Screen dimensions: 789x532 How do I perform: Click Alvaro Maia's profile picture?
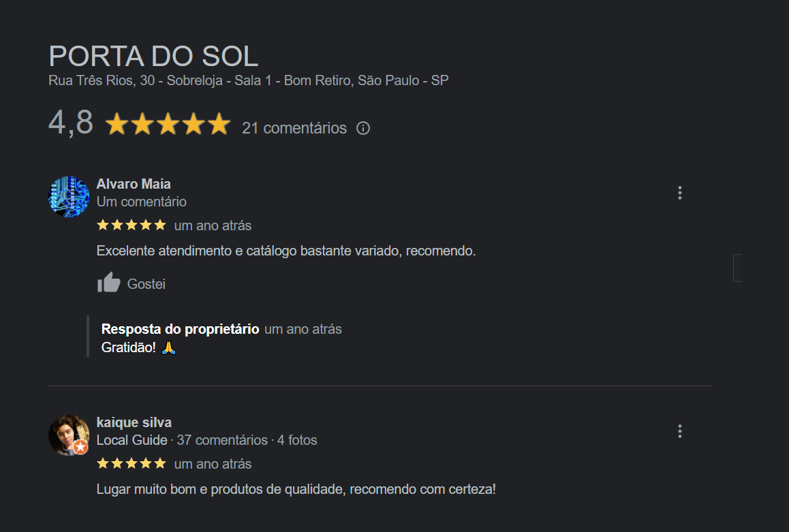click(x=69, y=197)
